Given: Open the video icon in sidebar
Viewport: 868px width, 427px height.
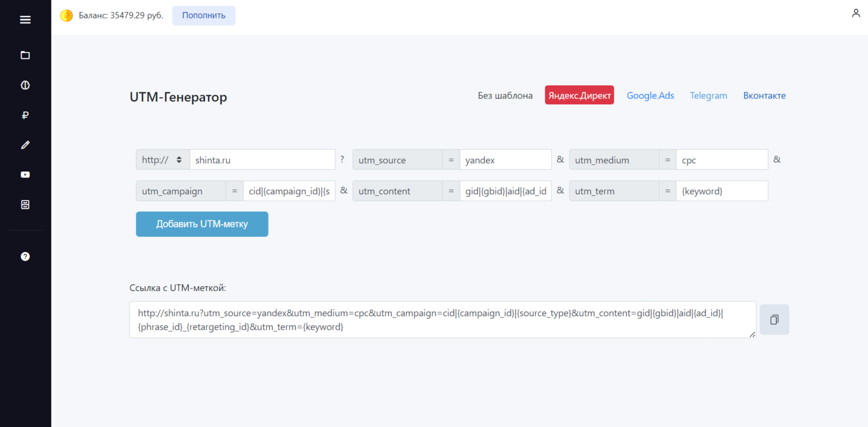Looking at the screenshot, I should [25, 175].
